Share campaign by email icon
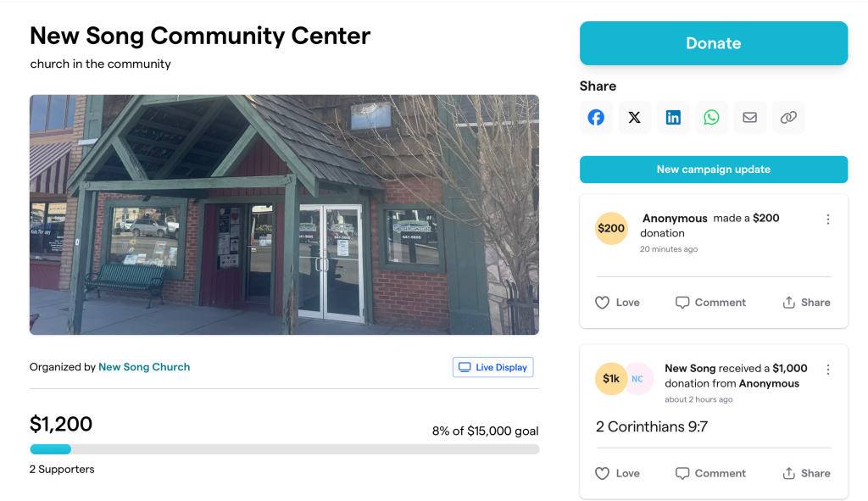The height and width of the screenshot is (501, 868). [x=750, y=117]
